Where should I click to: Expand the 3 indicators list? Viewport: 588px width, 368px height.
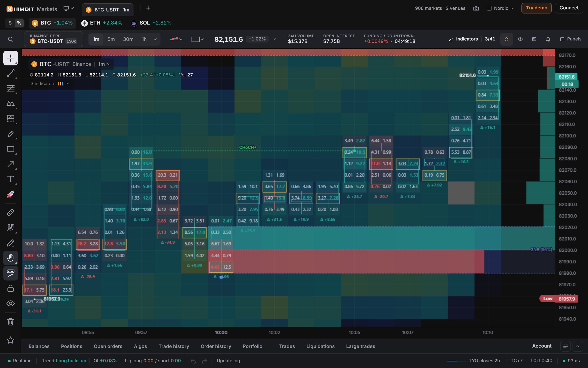[50, 83]
